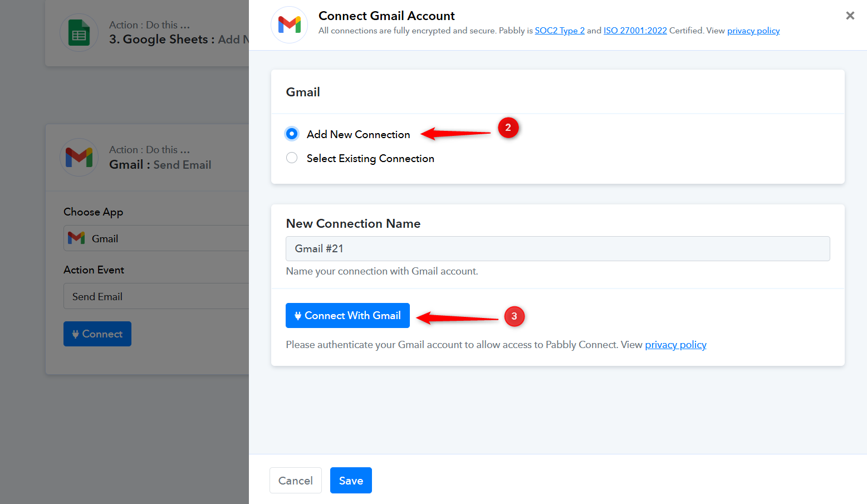Viewport: 867px width, 504px height.
Task: Open the SOC2 Type 2 link
Action: click(x=559, y=31)
